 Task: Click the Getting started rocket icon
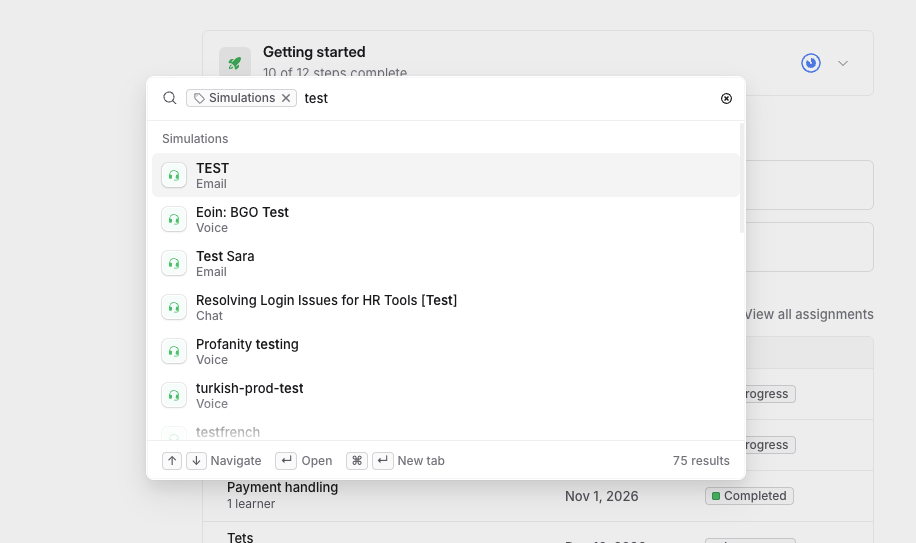click(235, 63)
